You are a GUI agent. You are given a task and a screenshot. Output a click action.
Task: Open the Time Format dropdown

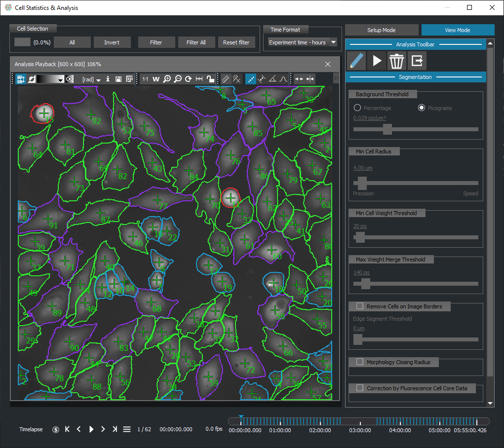[x=302, y=42]
